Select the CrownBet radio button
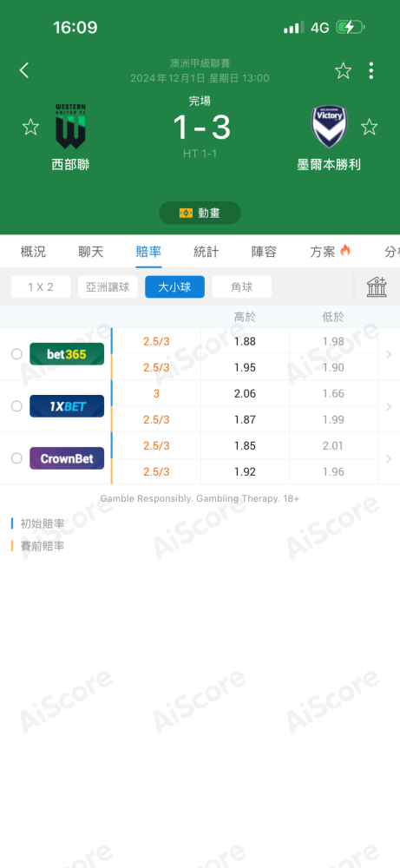400x868 pixels. pos(16,457)
